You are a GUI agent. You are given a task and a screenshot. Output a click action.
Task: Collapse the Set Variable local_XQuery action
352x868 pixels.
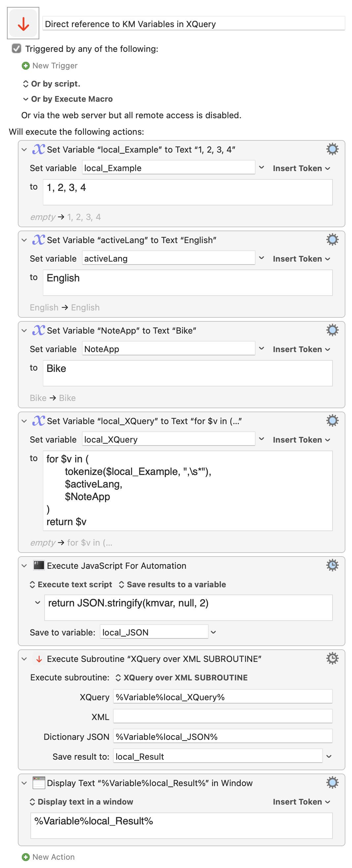coord(24,421)
